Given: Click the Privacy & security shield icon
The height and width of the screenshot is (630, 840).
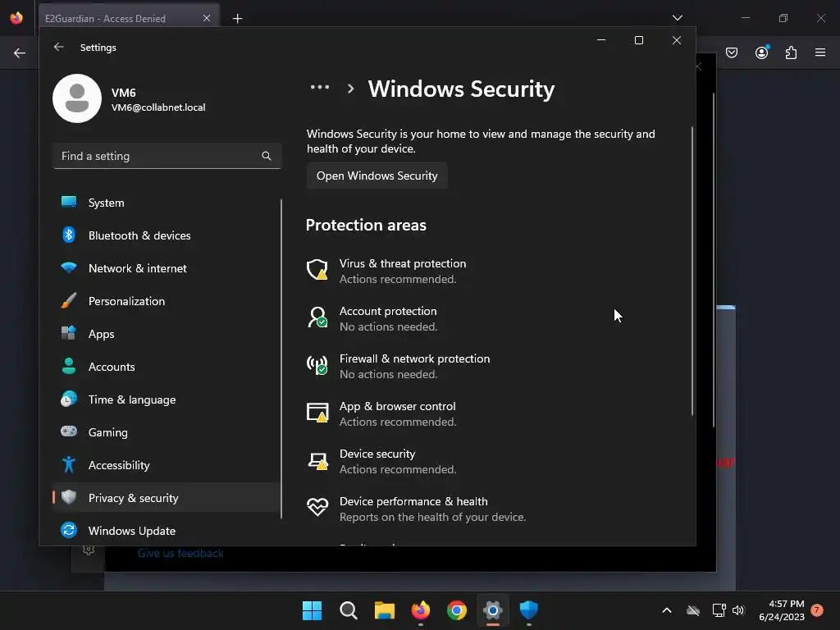Looking at the screenshot, I should [69, 497].
